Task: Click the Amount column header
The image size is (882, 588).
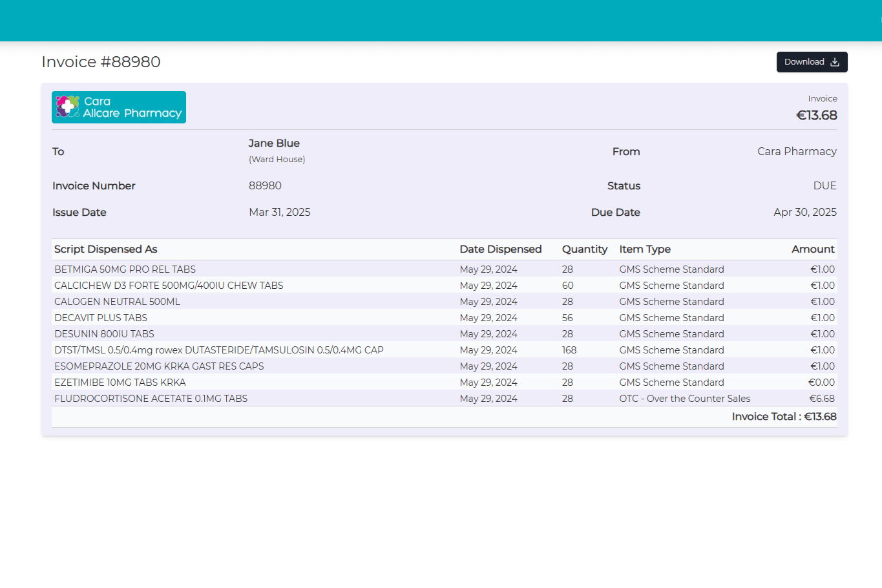Action: tap(813, 249)
